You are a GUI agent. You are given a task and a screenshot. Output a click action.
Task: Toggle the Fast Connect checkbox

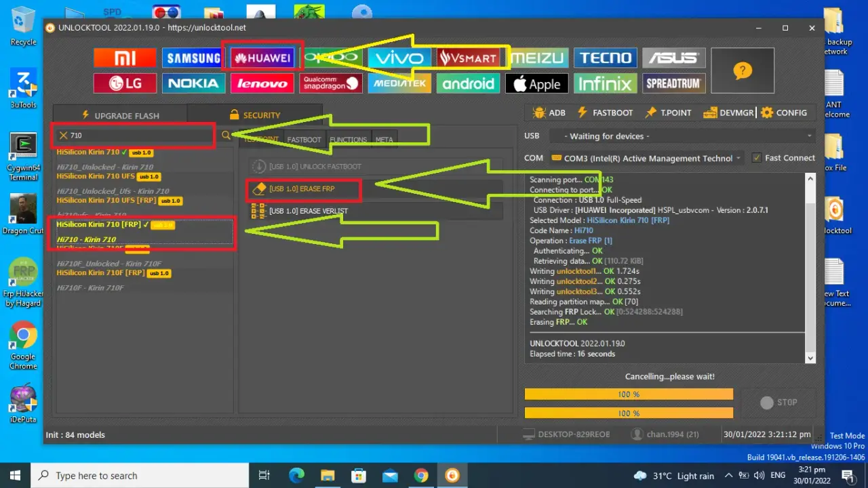click(757, 158)
